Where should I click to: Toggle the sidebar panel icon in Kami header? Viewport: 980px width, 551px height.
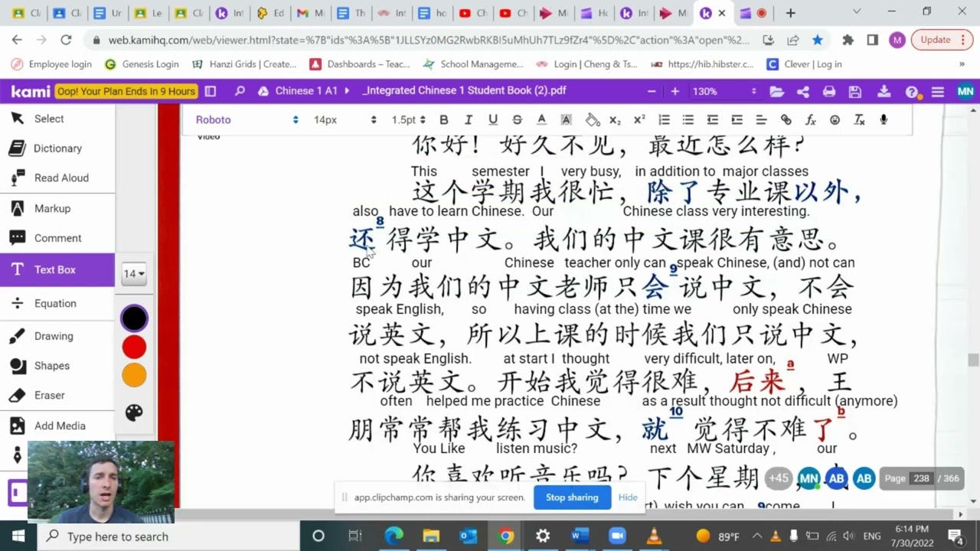click(211, 91)
